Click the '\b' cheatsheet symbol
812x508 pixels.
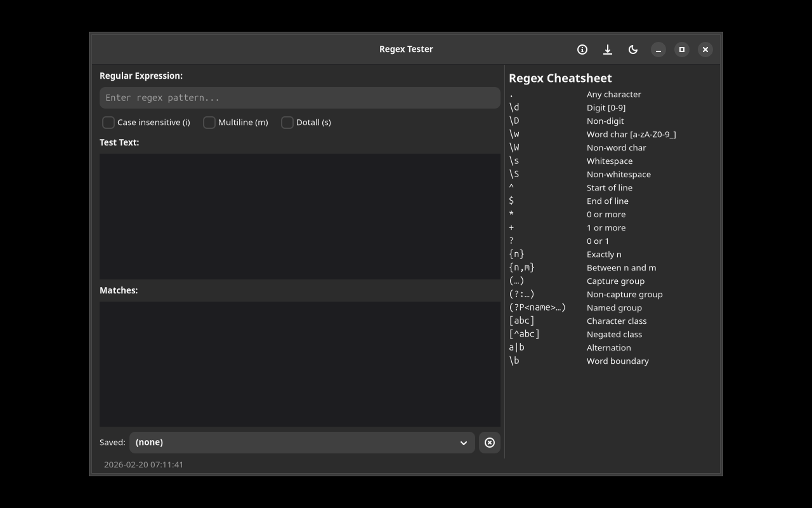[514, 361]
